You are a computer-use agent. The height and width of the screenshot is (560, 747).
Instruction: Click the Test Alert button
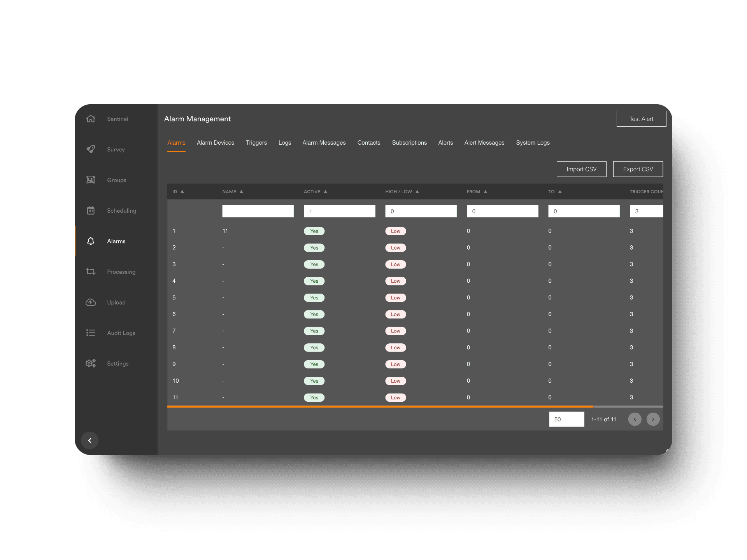point(641,119)
